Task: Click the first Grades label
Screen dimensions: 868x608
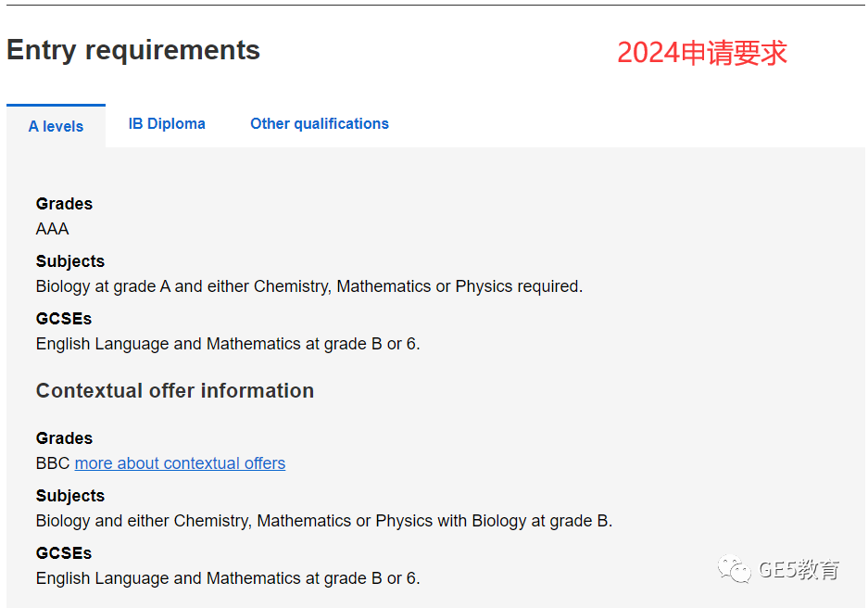Action: [64, 204]
